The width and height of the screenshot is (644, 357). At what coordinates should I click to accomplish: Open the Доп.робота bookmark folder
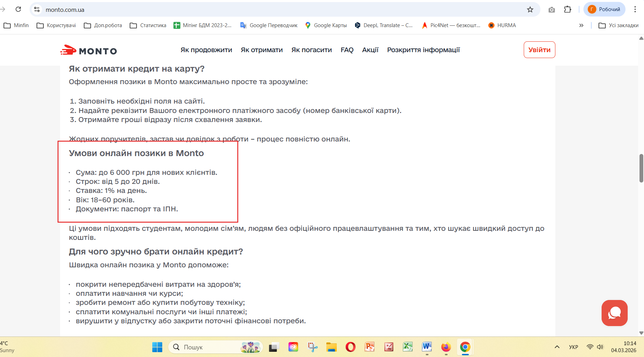point(103,25)
